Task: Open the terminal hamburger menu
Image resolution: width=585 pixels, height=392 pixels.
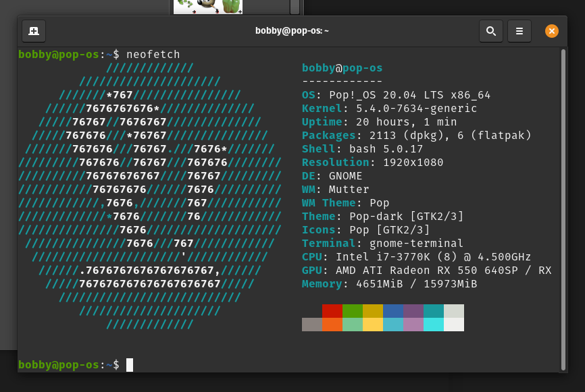Action: [519, 31]
